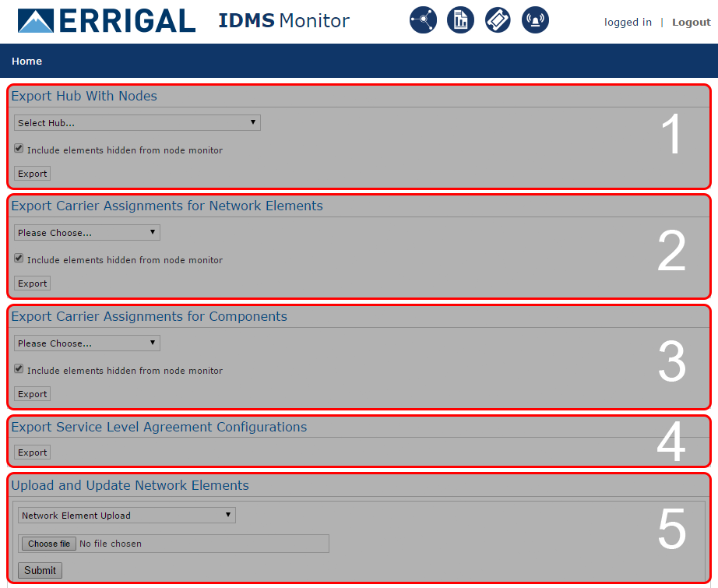
Task: Uncheck hidden elements checkbox for Network Elements carrier export
Action: pos(19,259)
